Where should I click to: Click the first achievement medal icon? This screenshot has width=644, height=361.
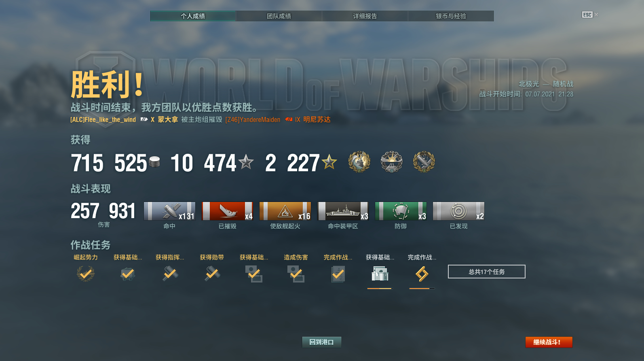(359, 162)
